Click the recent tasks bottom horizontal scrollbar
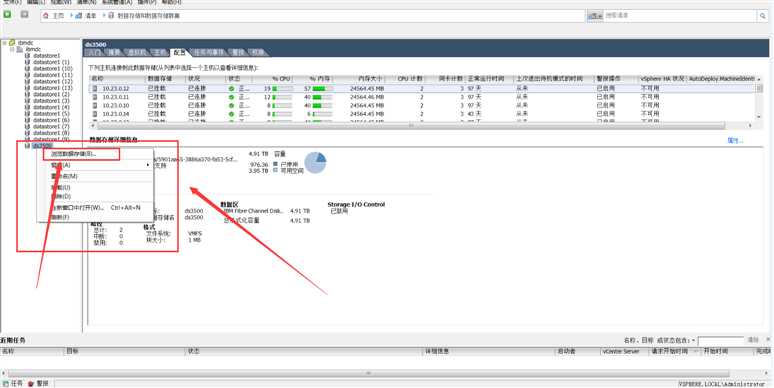 point(368,373)
